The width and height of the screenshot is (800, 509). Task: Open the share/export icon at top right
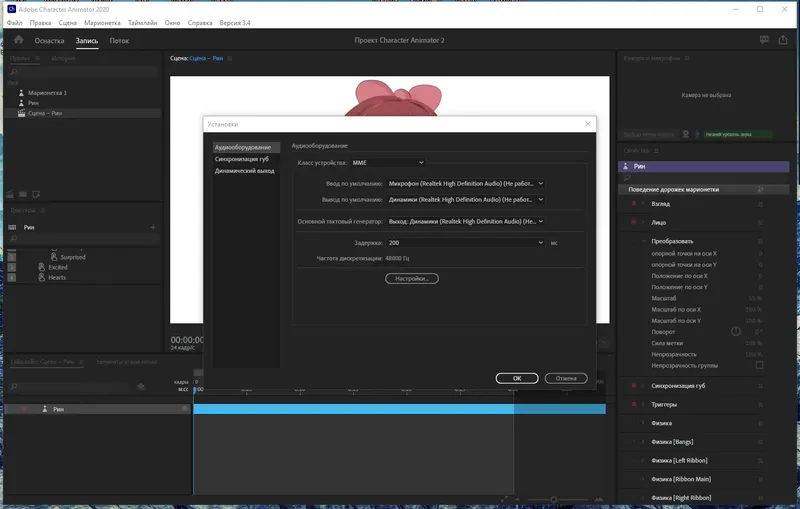tap(783, 40)
